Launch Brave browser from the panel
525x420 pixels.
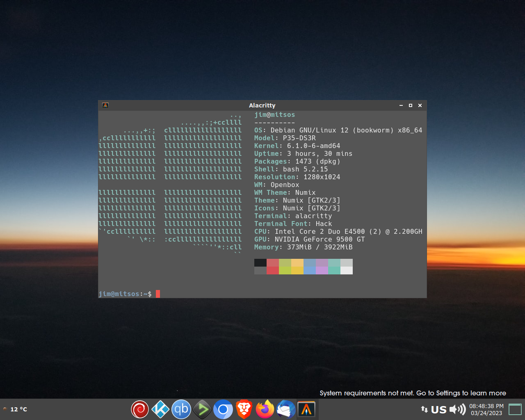point(244,409)
